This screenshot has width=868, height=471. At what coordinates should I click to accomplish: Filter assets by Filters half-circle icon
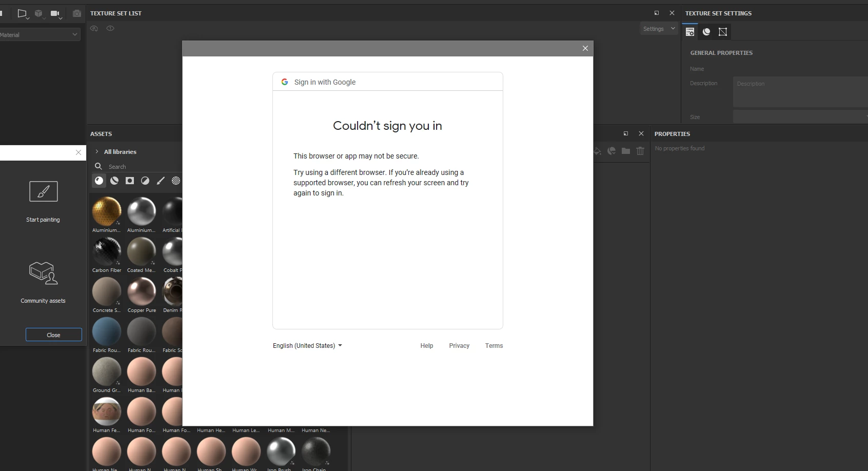click(145, 181)
